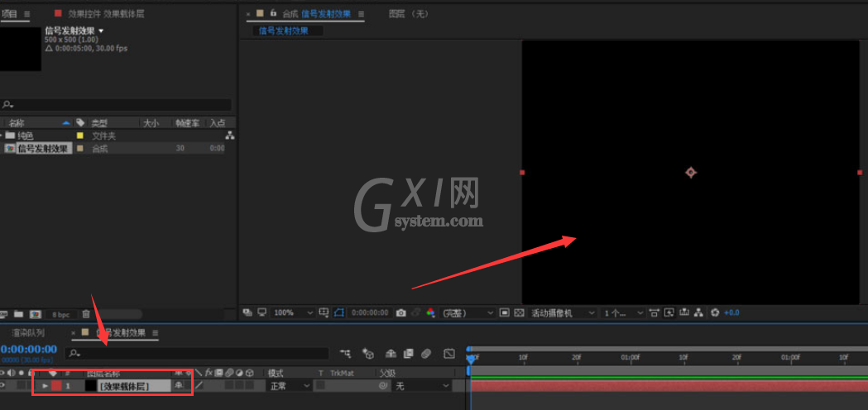Sort by the 帧速率 column header
The width and height of the screenshot is (868, 410).
coord(187,123)
